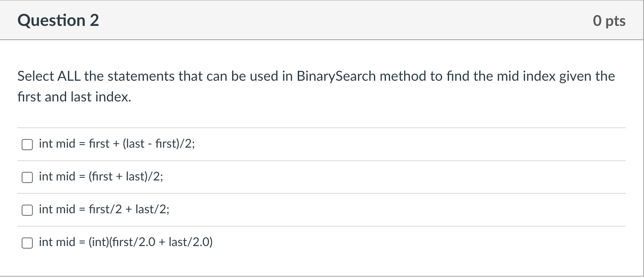The width and height of the screenshot is (644, 278).
Task: Select the fourth answer's text label
Action: click(126, 242)
